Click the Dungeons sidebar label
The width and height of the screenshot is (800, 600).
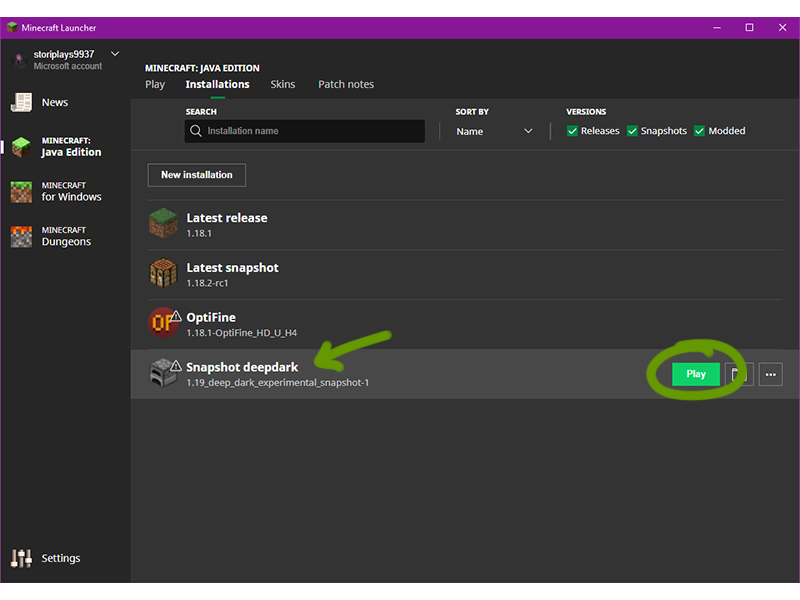click(x=66, y=242)
